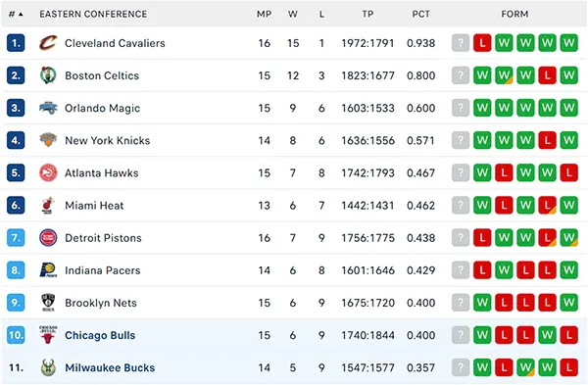
Task: Click the Indiana Pacers team logo
Action: click(x=48, y=270)
